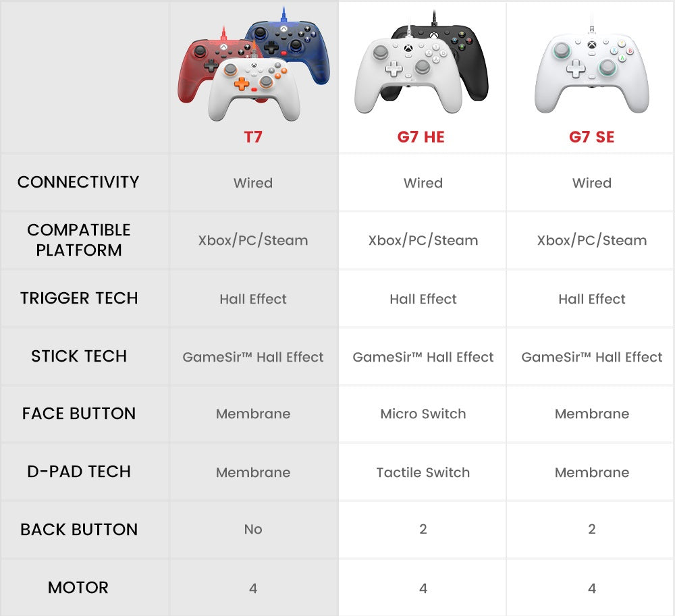This screenshot has height=616, width=675.
Task: Select the TRIGGER TECH row header
Action: click(x=78, y=298)
